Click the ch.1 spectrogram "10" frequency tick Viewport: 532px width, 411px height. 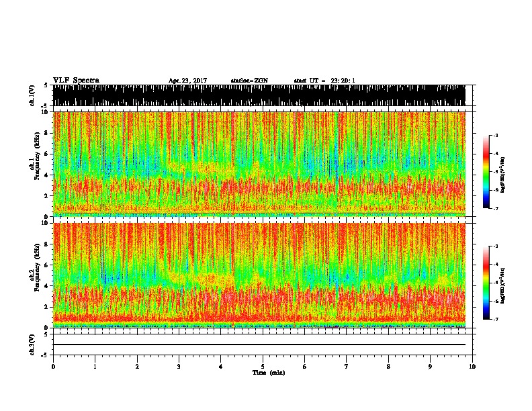pos(46,112)
